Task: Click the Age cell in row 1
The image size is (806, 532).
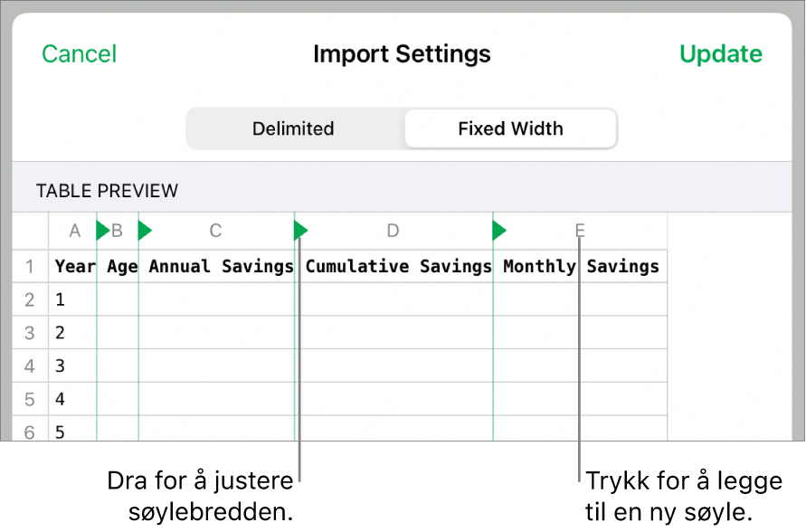Action: click(121, 267)
